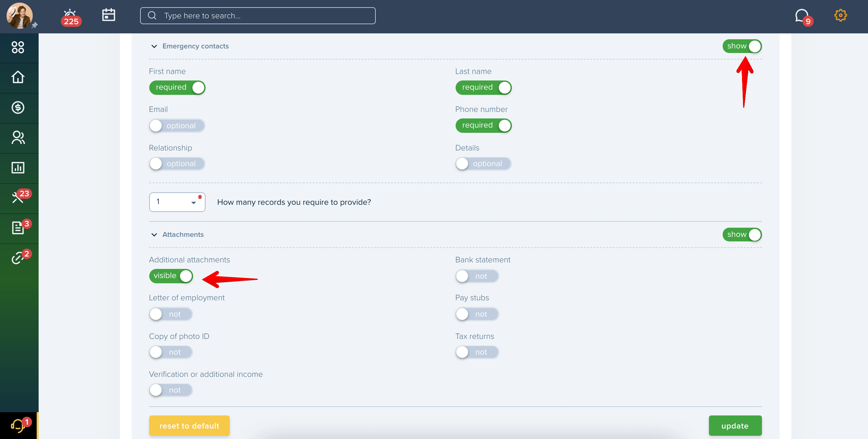Click the 'Phone number' label
Screen dimensions: 868x439
(481, 109)
